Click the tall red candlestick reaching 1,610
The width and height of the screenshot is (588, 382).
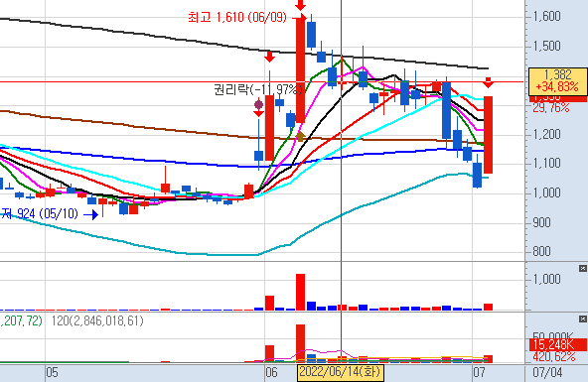pos(300,69)
